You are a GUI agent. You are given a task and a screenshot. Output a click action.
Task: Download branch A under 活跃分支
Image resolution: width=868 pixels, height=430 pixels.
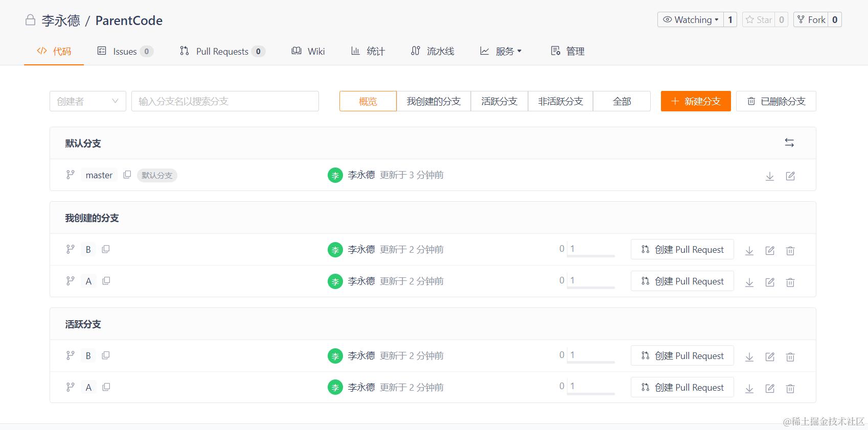pyautogui.click(x=749, y=389)
